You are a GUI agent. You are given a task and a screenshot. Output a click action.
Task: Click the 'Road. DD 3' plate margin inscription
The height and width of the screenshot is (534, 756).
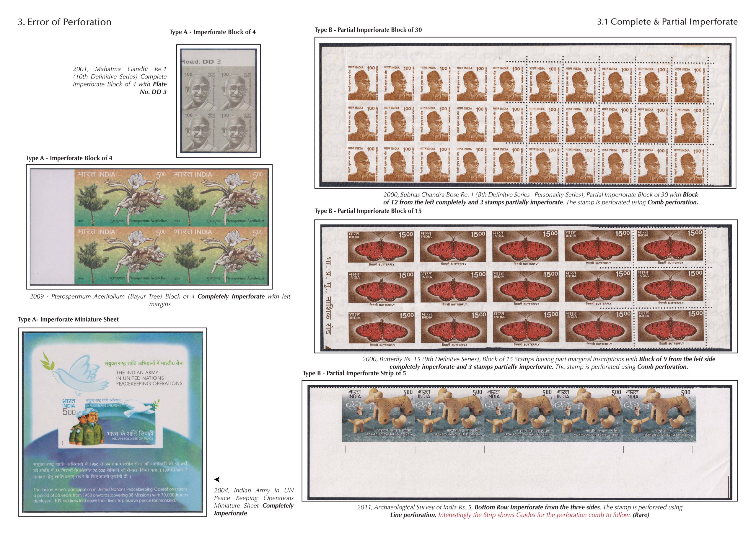click(x=201, y=62)
